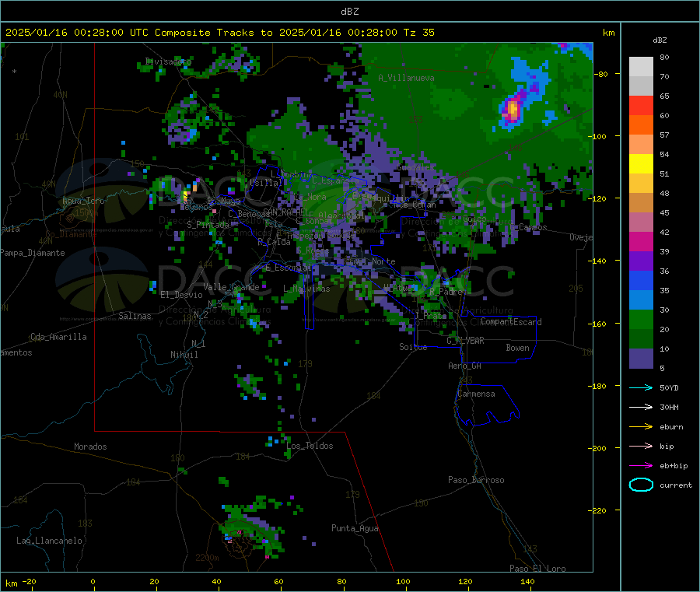Image resolution: width=700 pixels, height=592 pixels.
Task: Click the N_1 map label
Action: (x=198, y=344)
